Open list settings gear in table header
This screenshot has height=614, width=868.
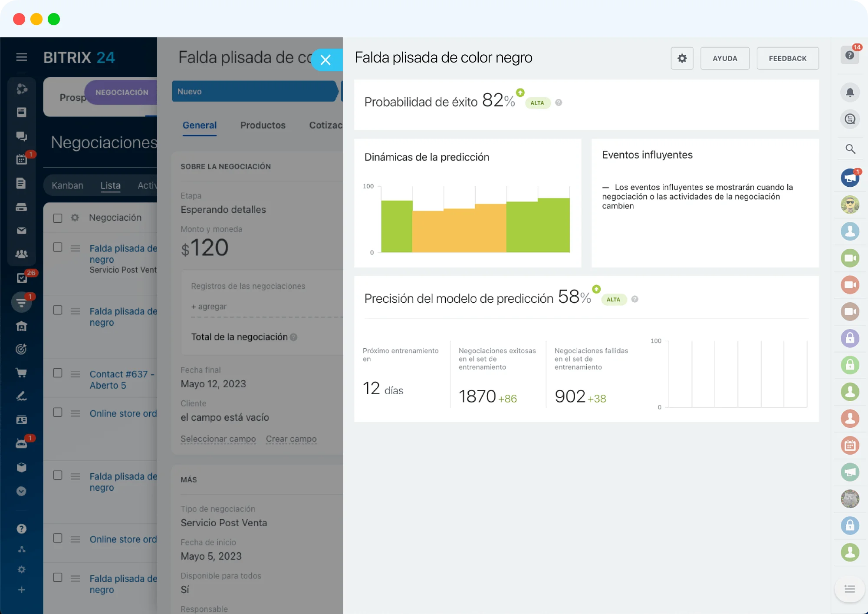tap(75, 218)
